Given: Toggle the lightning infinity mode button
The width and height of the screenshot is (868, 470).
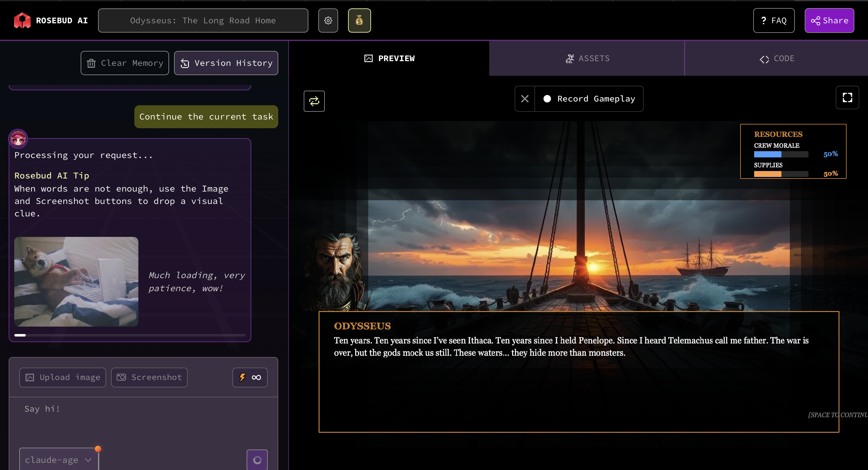Looking at the screenshot, I should 250,377.
